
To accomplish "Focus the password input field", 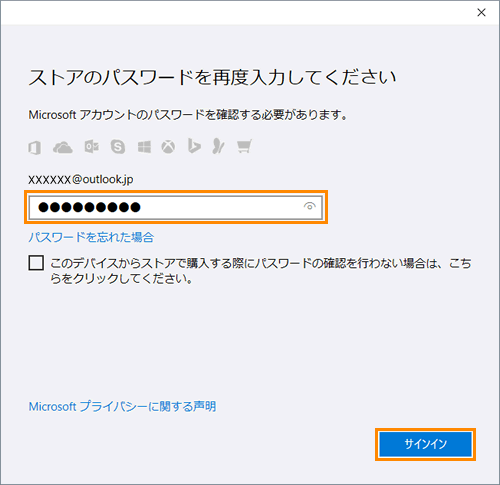I will click(176, 207).
